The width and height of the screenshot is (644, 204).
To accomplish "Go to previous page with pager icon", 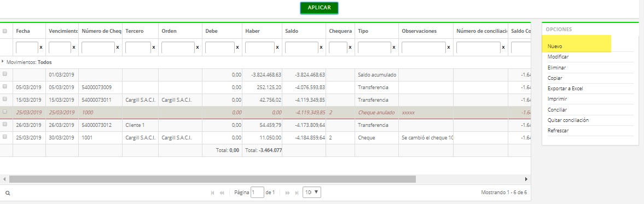I will click(x=222, y=193).
